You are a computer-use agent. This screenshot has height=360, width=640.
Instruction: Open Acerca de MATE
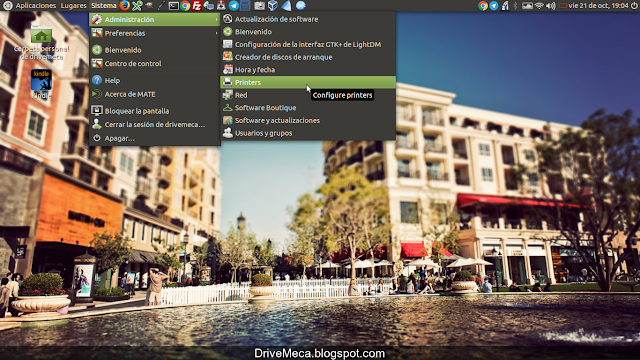155,94
